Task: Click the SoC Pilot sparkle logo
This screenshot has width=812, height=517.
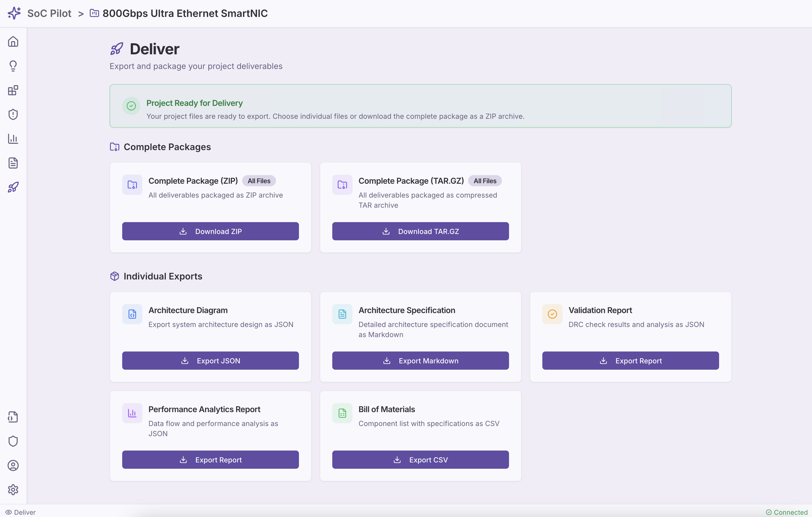Action: 14,13
